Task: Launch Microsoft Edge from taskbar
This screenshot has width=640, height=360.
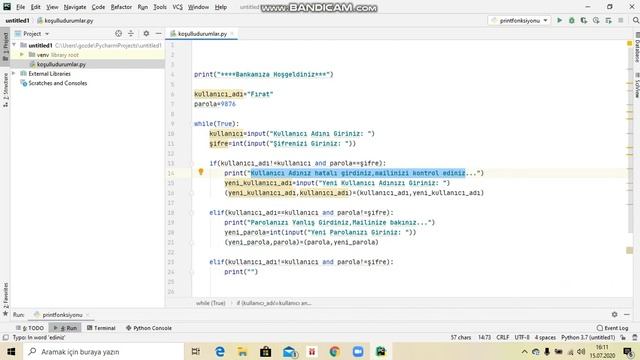Action: click(220, 351)
